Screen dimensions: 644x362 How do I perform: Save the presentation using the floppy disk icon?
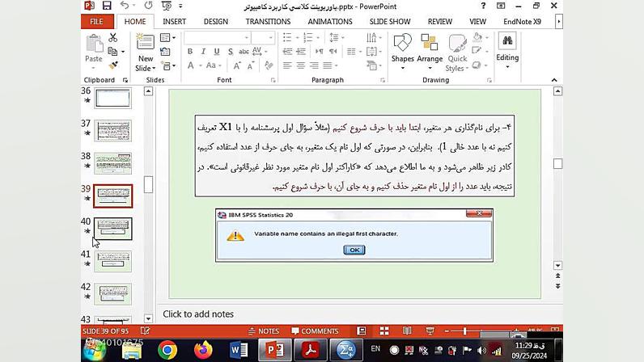click(107, 6)
